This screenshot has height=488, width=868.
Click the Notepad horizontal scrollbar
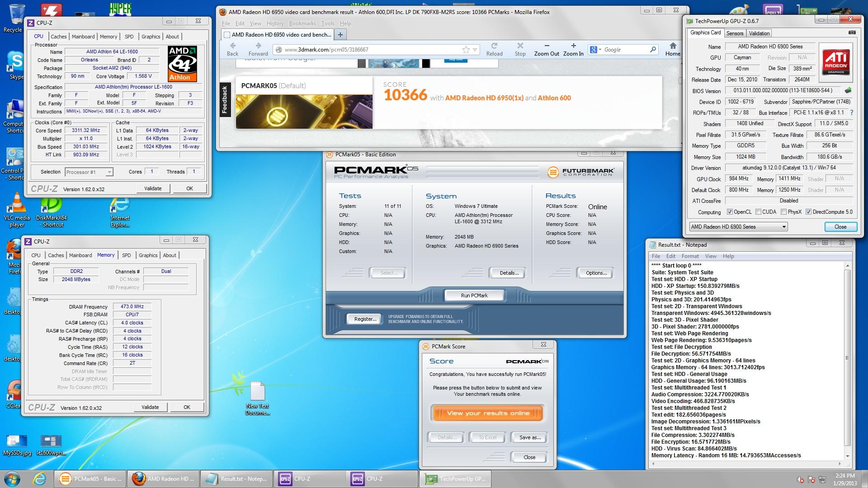point(746,463)
